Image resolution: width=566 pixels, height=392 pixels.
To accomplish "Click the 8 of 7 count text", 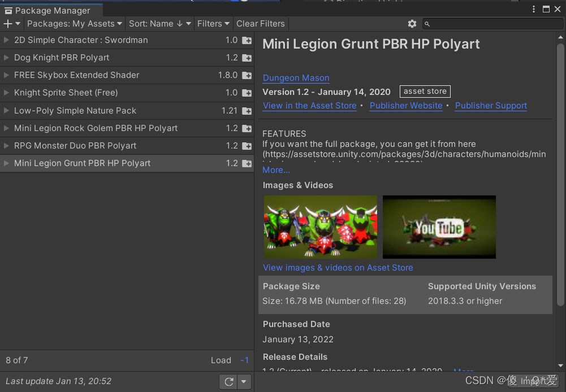I will pos(16,360).
